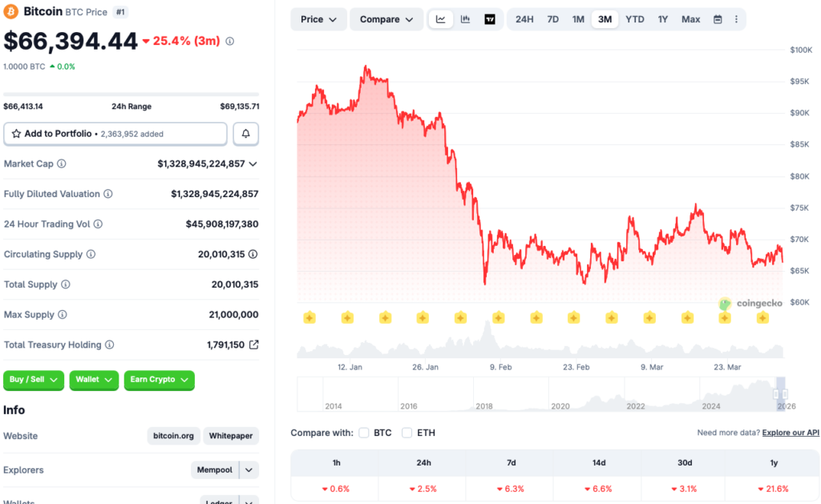Select the line chart view icon
821x504 pixels.
point(441,18)
